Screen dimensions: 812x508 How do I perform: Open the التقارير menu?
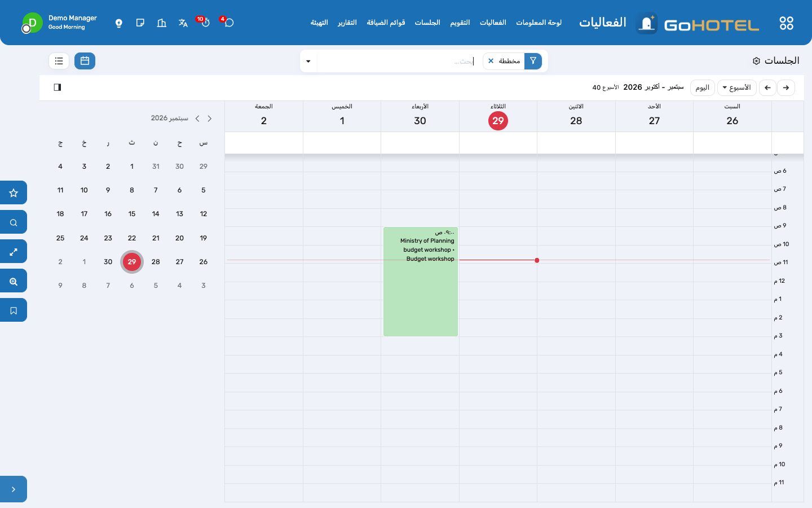(x=347, y=23)
